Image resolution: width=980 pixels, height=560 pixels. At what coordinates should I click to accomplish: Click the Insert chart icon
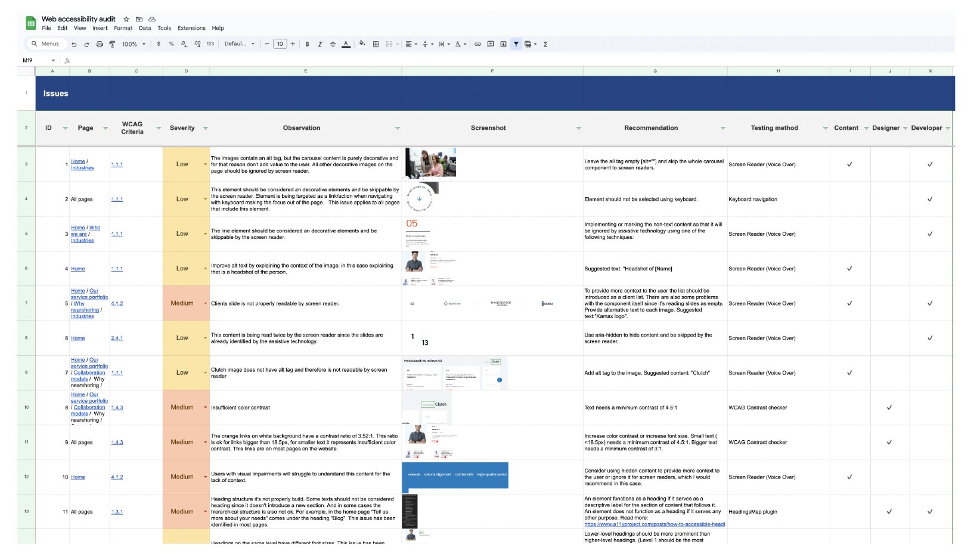click(x=503, y=44)
